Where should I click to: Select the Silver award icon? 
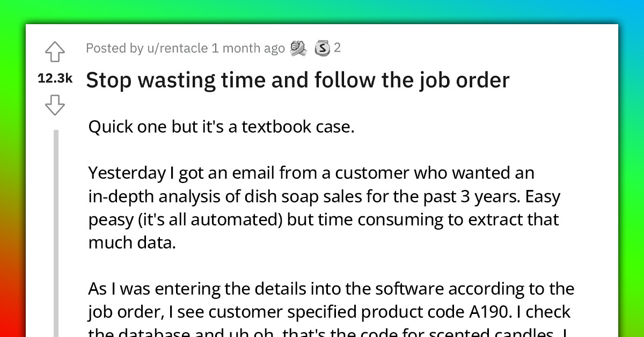pyautogui.click(x=321, y=48)
